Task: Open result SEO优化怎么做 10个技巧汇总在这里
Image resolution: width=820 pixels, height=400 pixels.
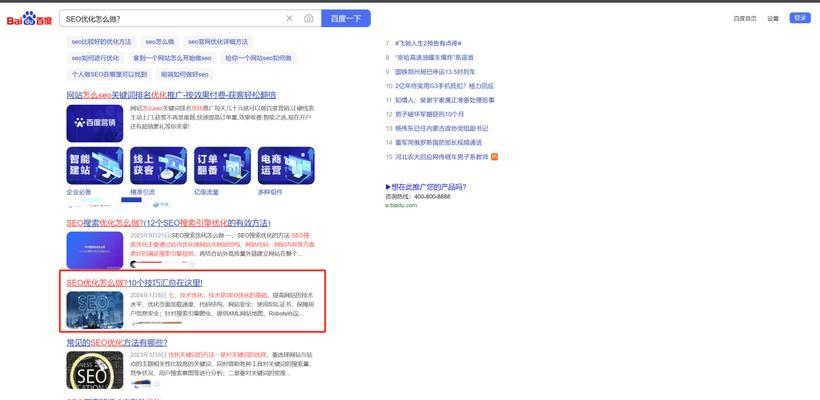Action: [134, 283]
